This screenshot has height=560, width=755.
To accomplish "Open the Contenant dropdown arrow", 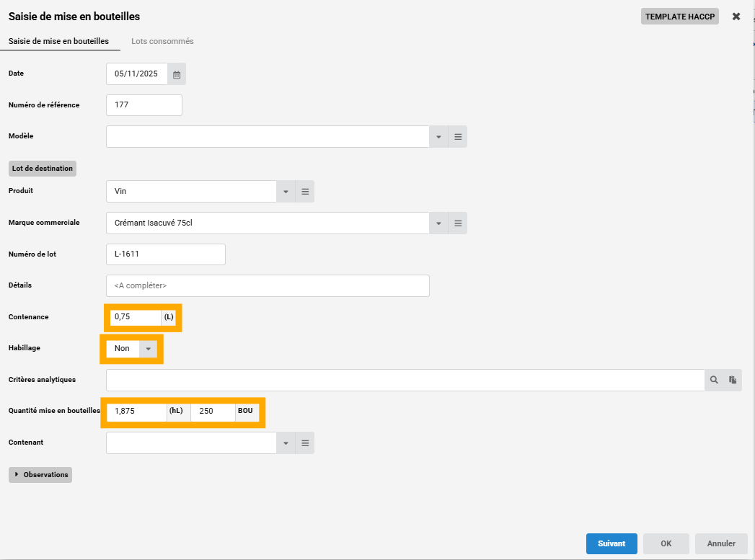I will click(x=286, y=443).
